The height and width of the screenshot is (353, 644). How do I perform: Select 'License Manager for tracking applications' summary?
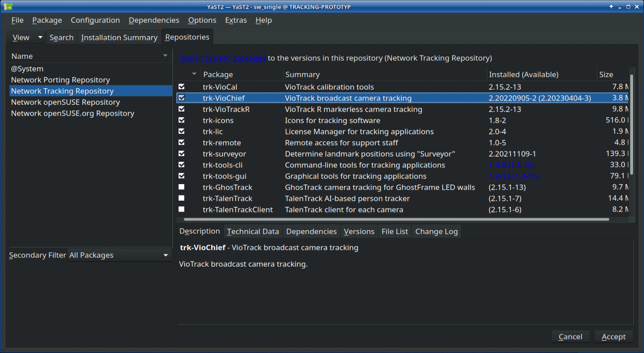coord(359,131)
